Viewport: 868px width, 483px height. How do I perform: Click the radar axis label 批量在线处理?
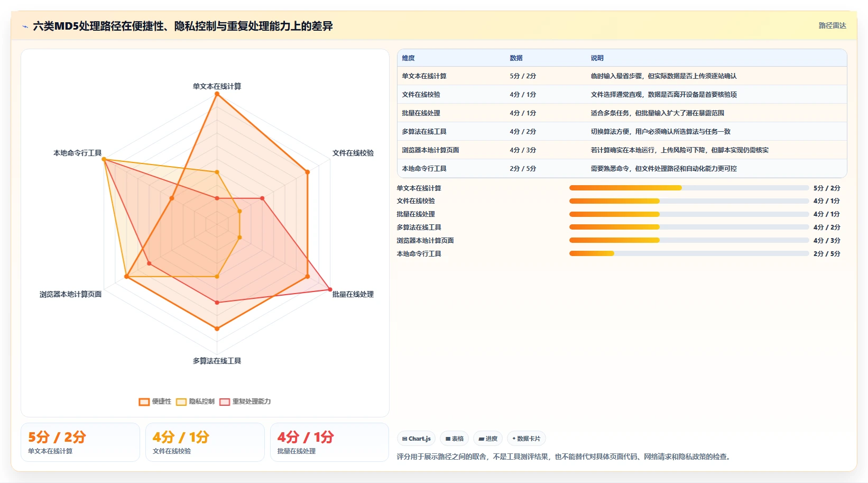pyautogui.click(x=353, y=294)
